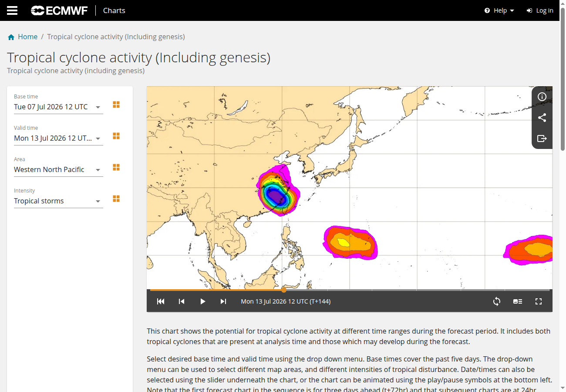Expand the Intensity Tropical storms dropdown
Screen dimensions: 566x392
point(58,201)
